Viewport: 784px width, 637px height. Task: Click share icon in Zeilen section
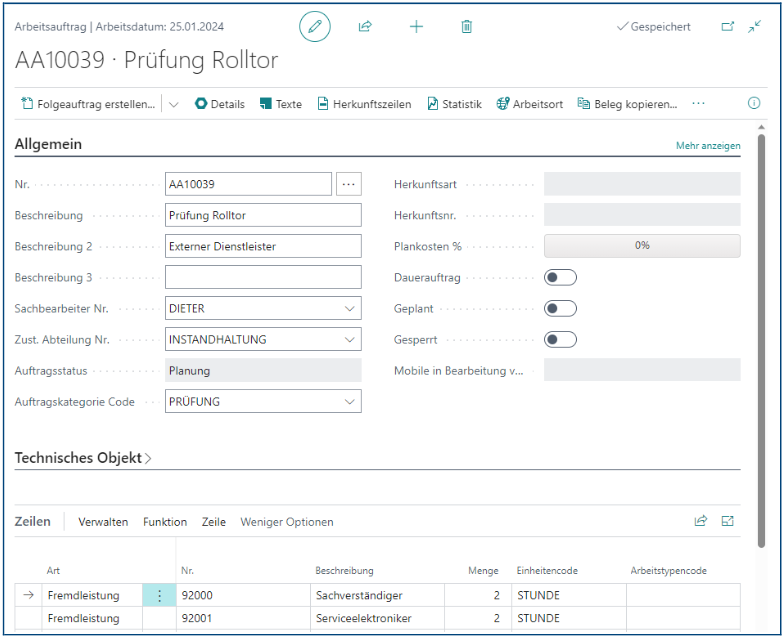tap(700, 521)
